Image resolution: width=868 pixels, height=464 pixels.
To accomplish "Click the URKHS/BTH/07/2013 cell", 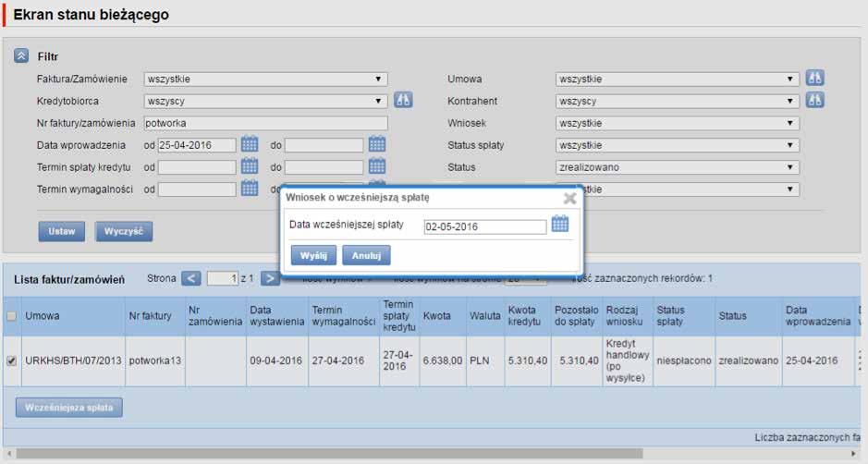I will pyautogui.click(x=73, y=361).
